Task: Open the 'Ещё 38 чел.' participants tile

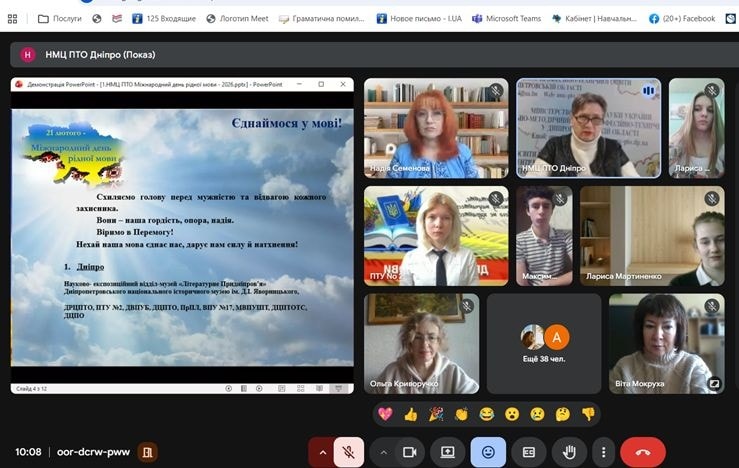Action: (x=544, y=343)
